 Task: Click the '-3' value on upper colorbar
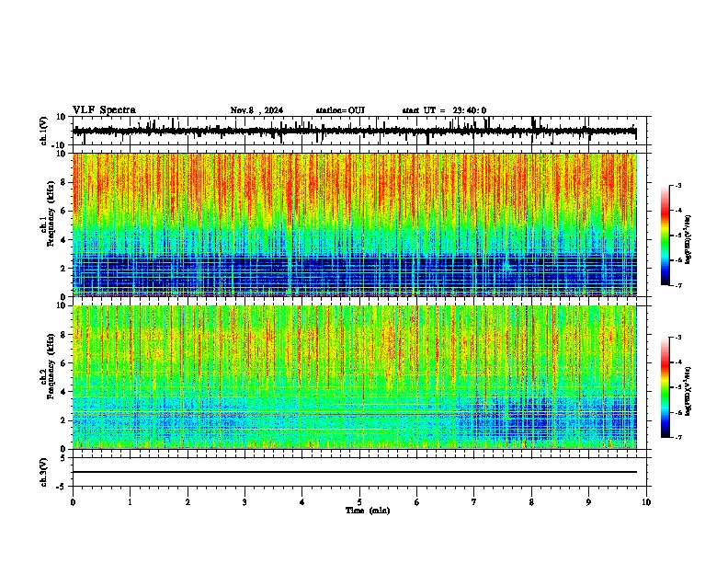coord(677,185)
